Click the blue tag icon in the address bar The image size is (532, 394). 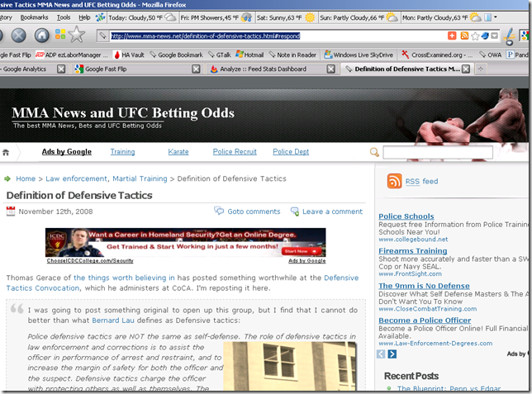point(485,36)
